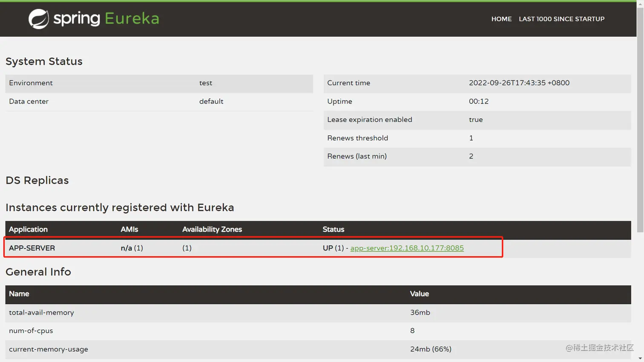
Task: Click the Spring Eureka logo
Action: pyautogui.click(x=94, y=19)
